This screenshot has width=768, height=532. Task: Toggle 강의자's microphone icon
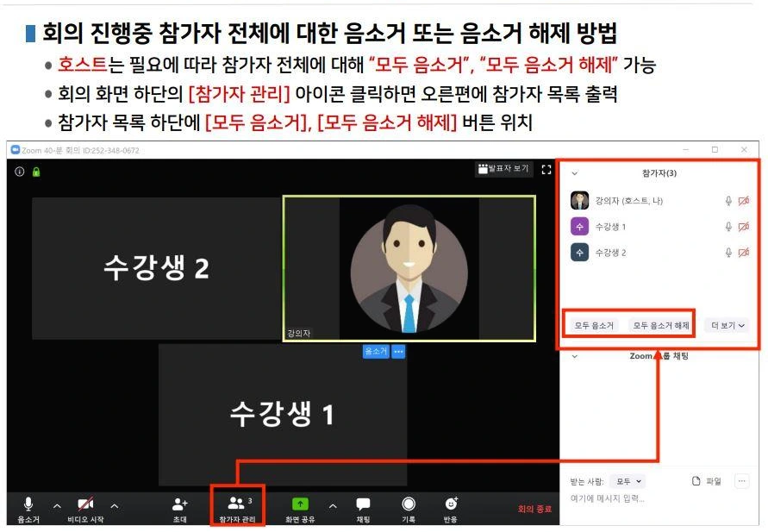(727, 199)
